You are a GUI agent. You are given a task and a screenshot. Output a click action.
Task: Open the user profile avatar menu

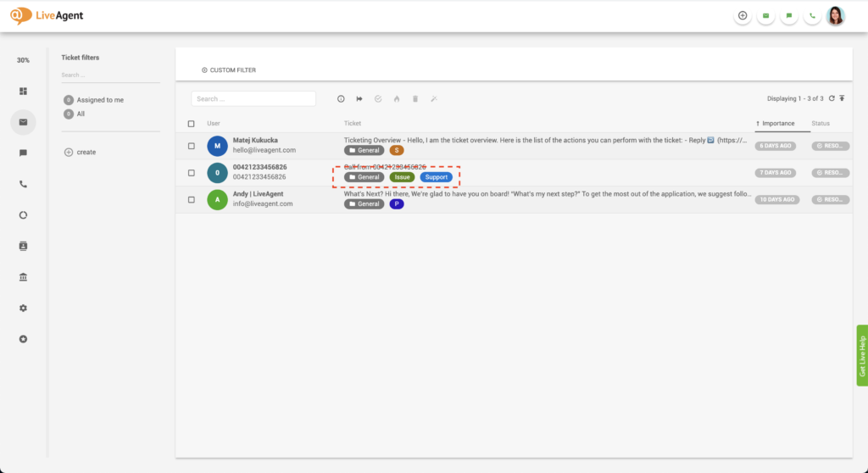point(836,15)
